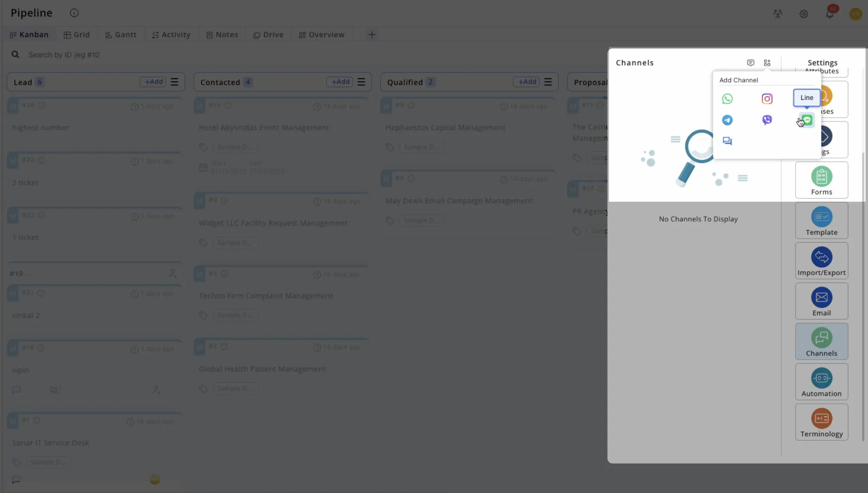Open Import/Export settings

point(821,261)
